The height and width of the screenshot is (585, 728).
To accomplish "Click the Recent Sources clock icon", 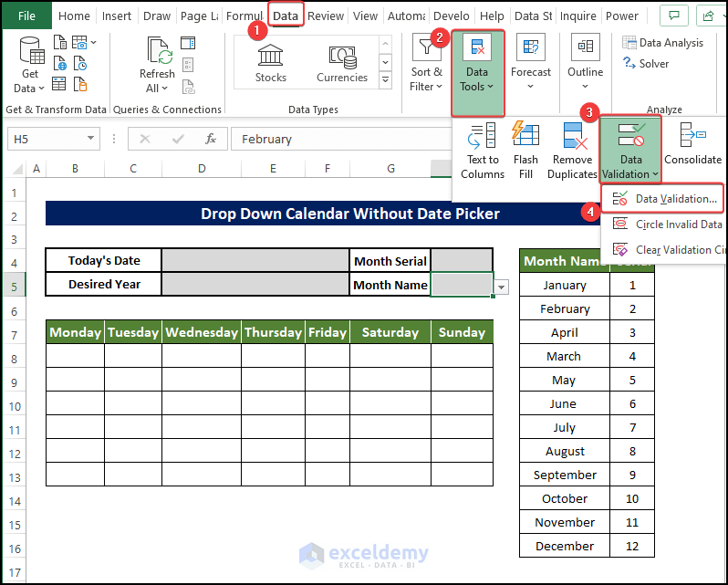I will point(80,64).
